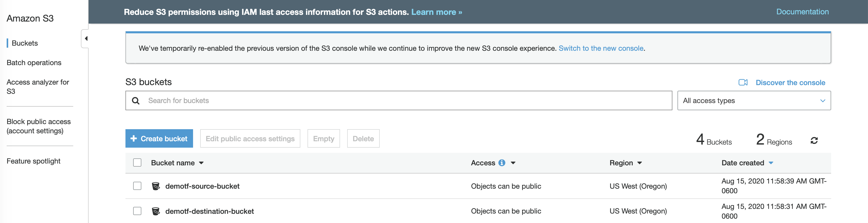Collapse the left sidebar with the arrow
The width and height of the screenshot is (868, 223).
(x=86, y=38)
